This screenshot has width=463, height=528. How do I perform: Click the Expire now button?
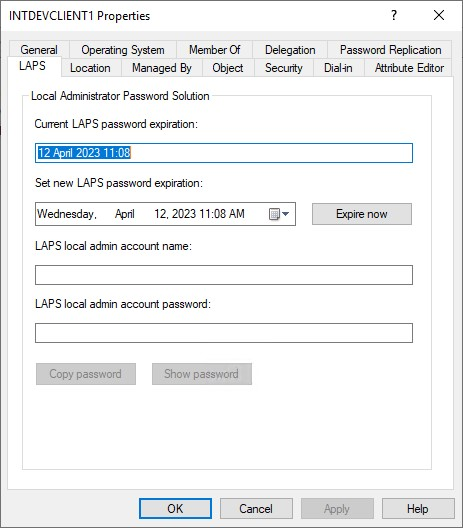click(362, 214)
